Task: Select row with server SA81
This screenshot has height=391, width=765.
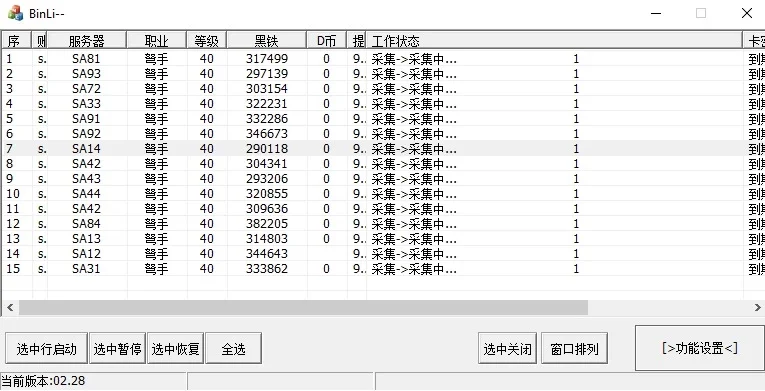Action: tap(383, 59)
